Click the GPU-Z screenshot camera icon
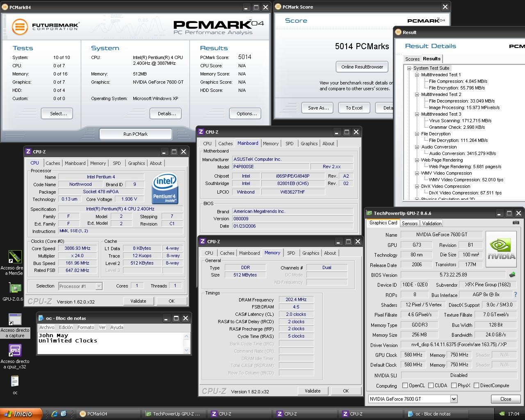This screenshot has width=525, height=420. (516, 223)
